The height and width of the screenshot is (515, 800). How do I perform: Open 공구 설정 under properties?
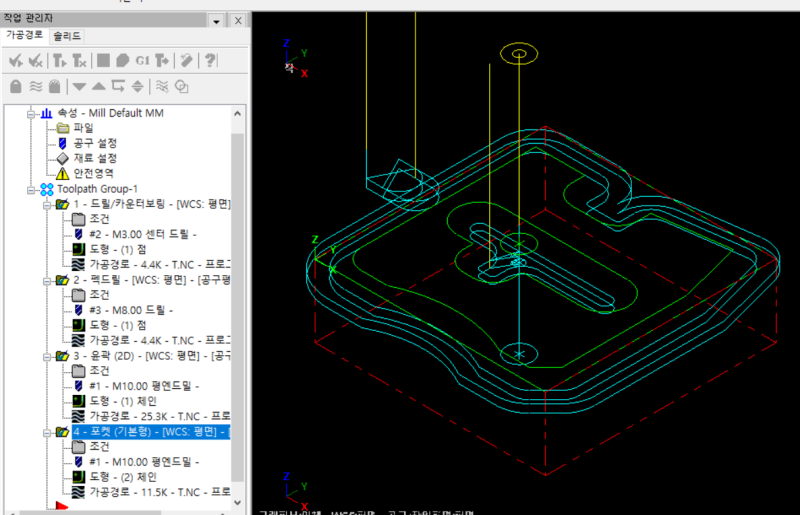pyautogui.click(x=96, y=143)
